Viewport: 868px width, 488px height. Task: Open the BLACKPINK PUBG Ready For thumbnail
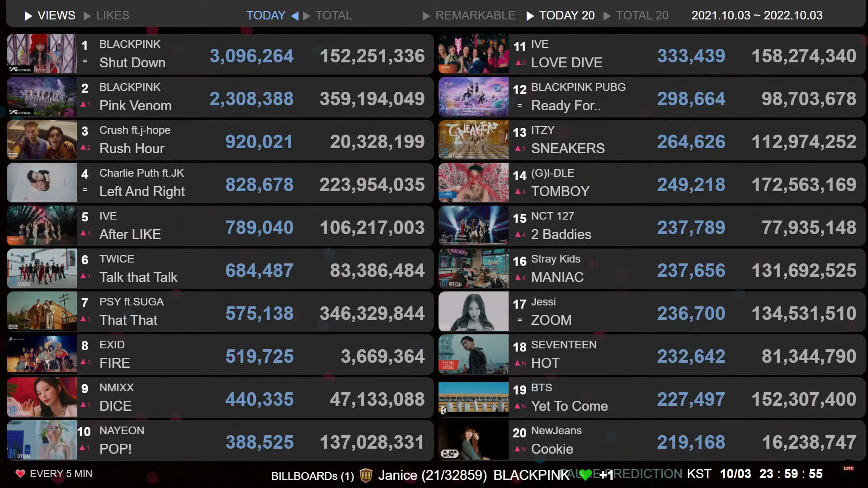(x=473, y=97)
